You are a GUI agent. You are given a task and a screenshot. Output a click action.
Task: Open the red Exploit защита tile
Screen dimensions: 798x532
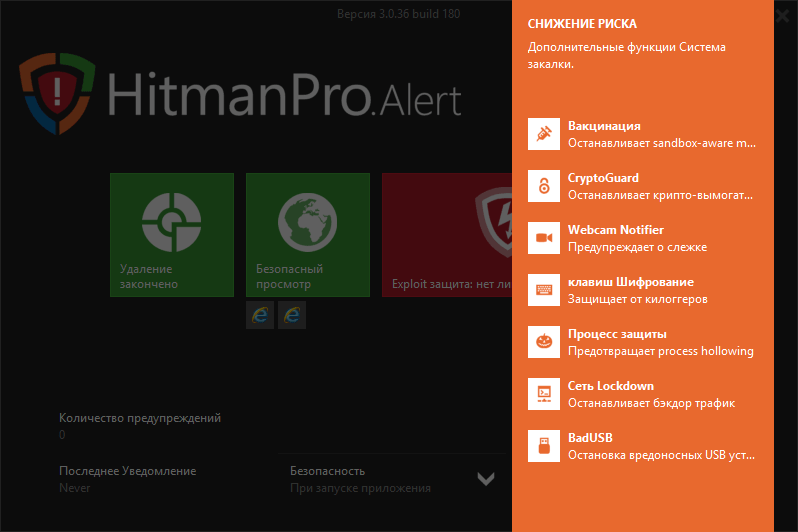point(447,235)
